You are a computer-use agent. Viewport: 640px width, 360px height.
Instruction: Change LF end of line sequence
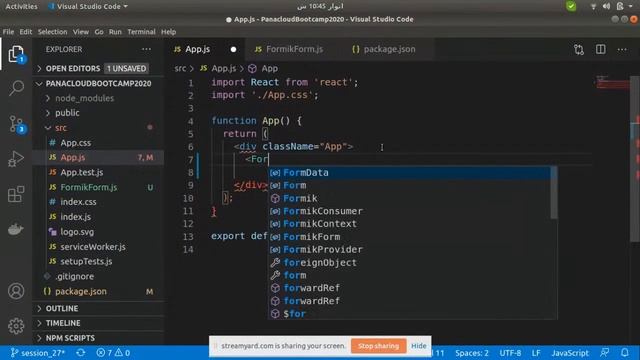[536, 353]
